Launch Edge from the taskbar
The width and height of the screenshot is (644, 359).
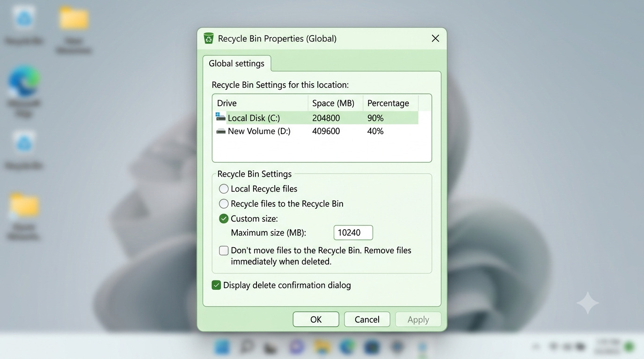347,347
